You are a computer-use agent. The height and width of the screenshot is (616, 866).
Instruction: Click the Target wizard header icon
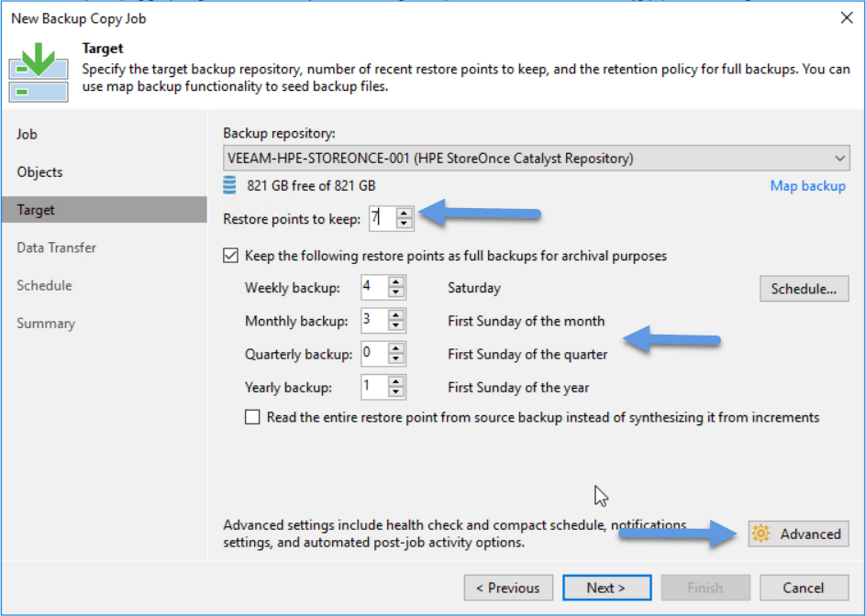pyautogui.click(x=39, y=74)
